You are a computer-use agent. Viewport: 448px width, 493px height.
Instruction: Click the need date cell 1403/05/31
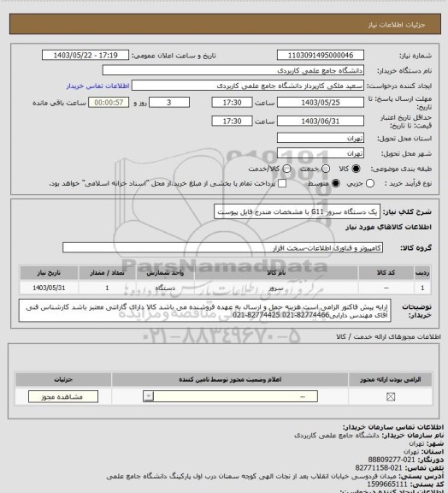49,288
